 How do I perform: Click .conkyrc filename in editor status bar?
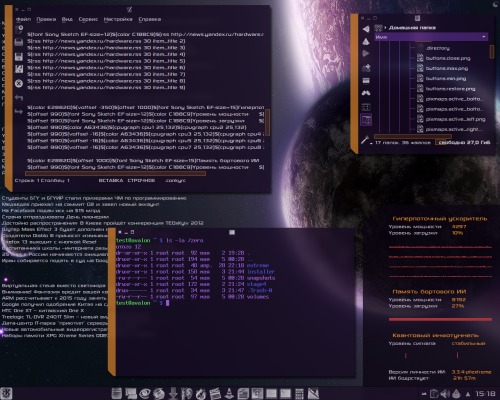coord(175,180)
